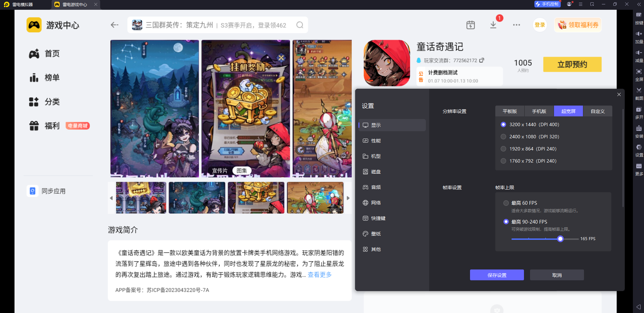The image size is (644, 313).
Task: Show 更多 tools in the right sidebar
Action: [x=639, y=170]
